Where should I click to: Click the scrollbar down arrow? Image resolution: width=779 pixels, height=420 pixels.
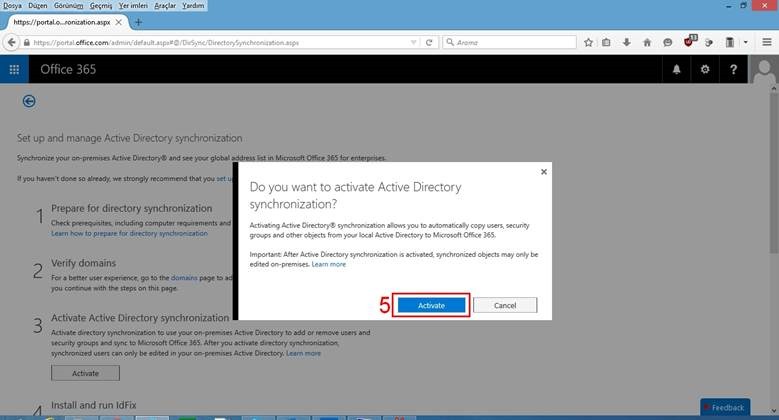774,411
